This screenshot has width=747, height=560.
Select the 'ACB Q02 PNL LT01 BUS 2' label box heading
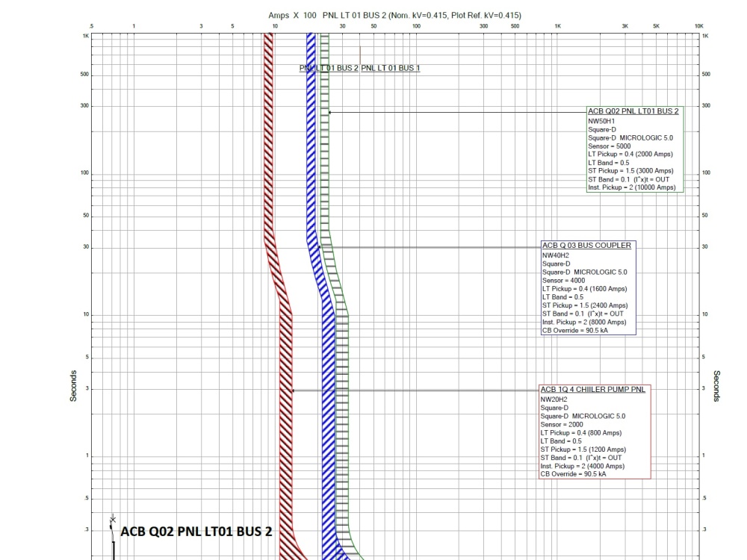pyautogui.click(x=633, y=111)
